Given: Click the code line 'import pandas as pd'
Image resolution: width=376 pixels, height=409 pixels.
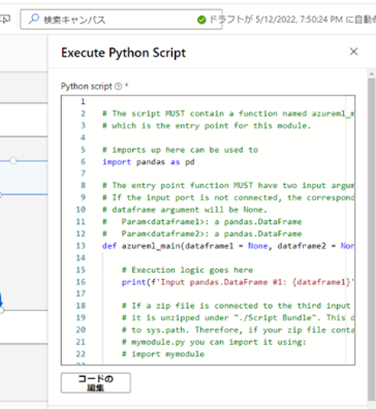Looking at the screenshot, I should tap(148, 162).
